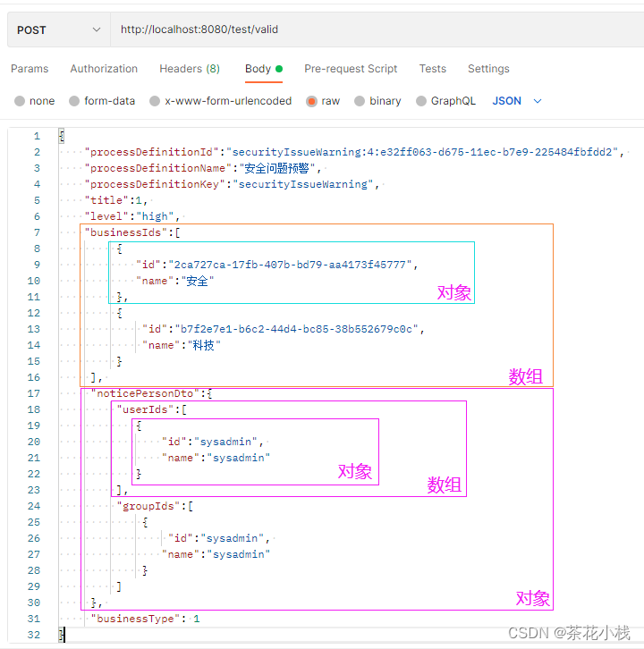Click the "businessType" key on line 31
644x649 pixels.
point(135,619)
